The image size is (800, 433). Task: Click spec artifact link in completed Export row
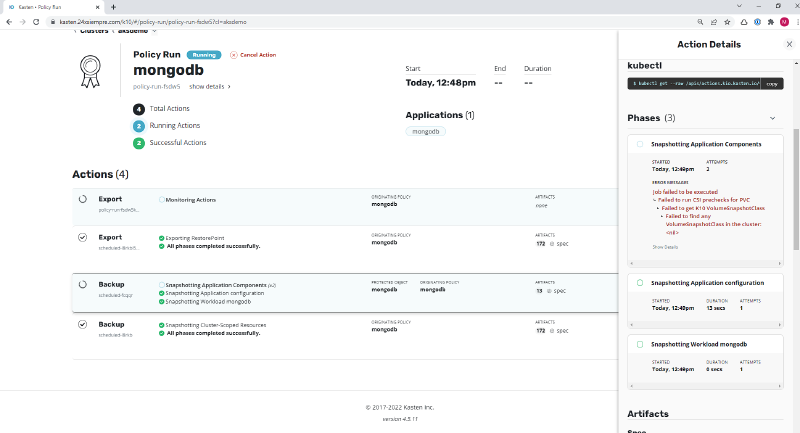[x=559, y=244]
